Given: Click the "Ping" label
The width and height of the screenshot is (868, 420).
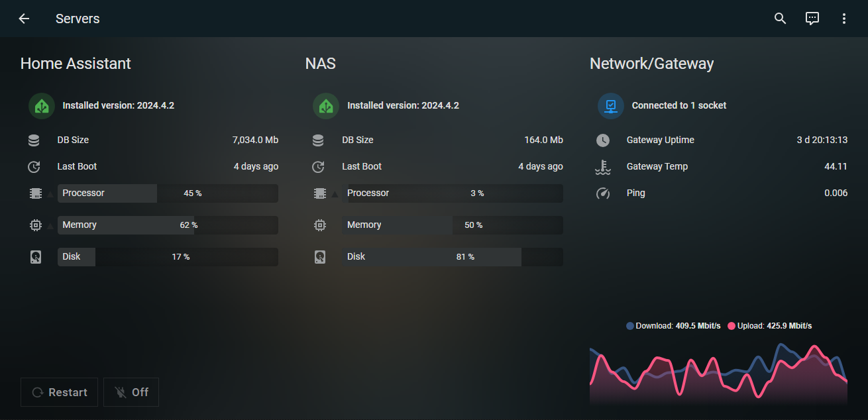Looking at the screenshot, I should (636, 193).
